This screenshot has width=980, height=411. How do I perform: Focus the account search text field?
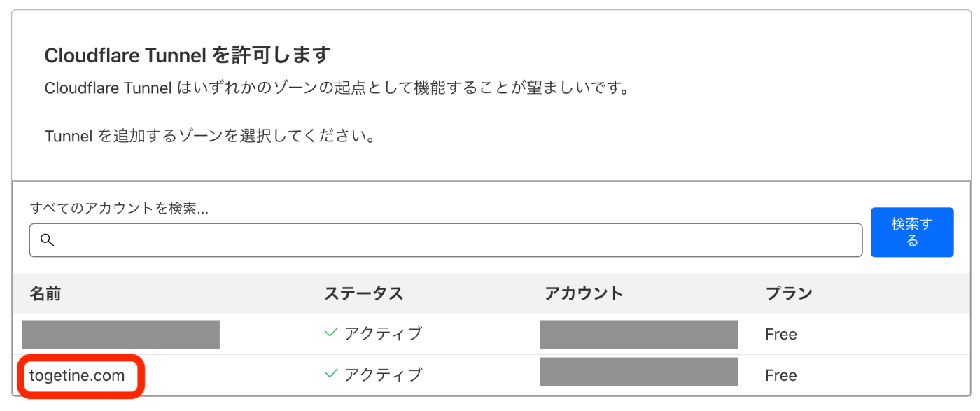click(445, 240)
